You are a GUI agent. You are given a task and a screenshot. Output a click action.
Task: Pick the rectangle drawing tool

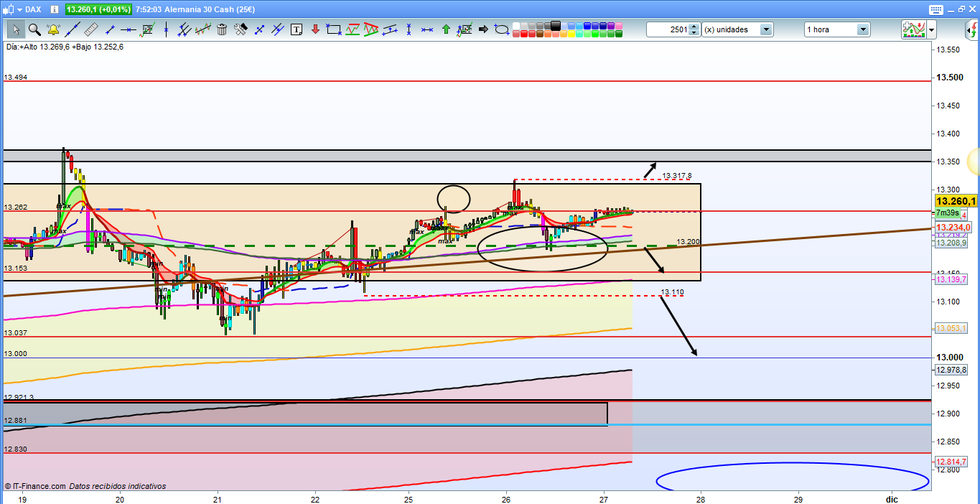pos(334,29)
